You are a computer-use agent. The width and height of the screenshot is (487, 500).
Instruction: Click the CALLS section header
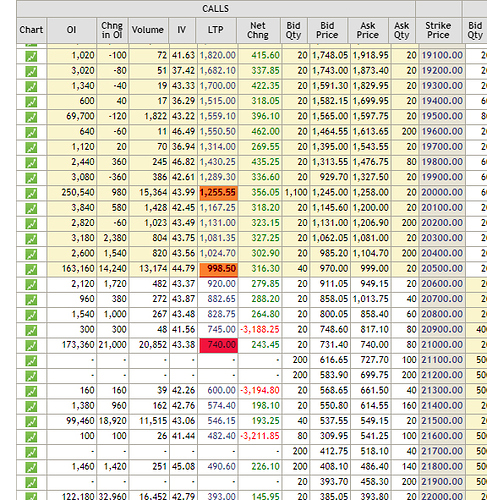tap(216, 9)
